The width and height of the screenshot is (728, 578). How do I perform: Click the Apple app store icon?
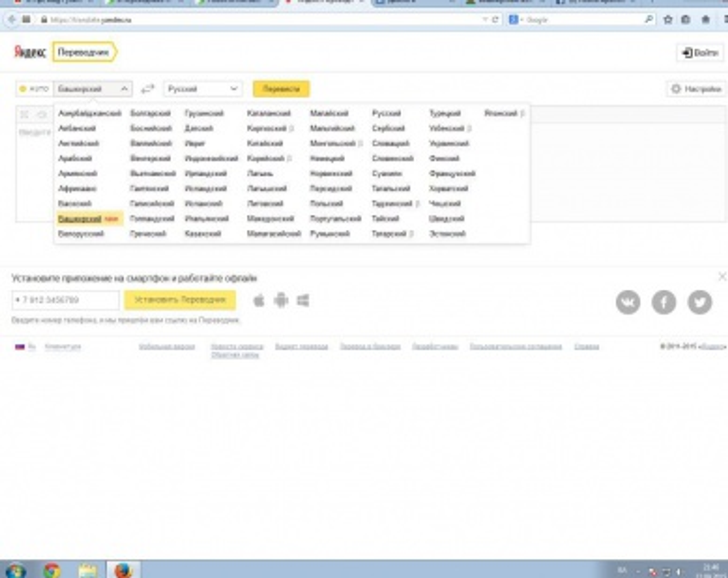click(x=259, y=301)
